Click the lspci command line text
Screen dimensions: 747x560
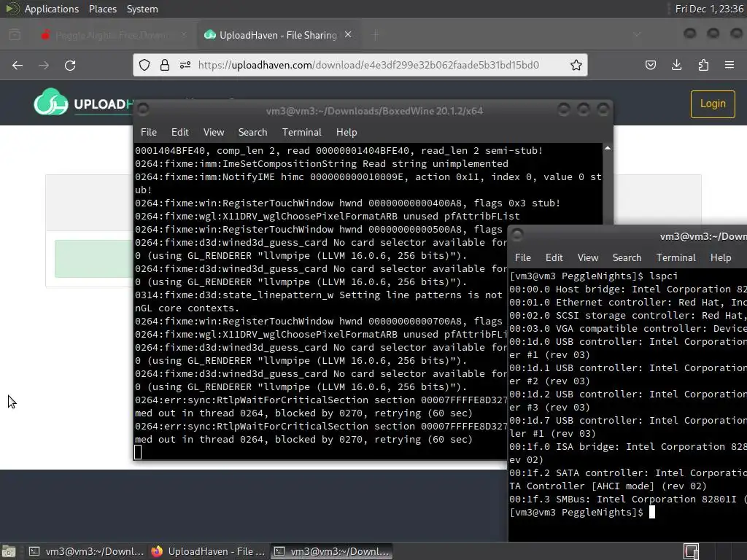pyautogui.click(x=664, y=276)
